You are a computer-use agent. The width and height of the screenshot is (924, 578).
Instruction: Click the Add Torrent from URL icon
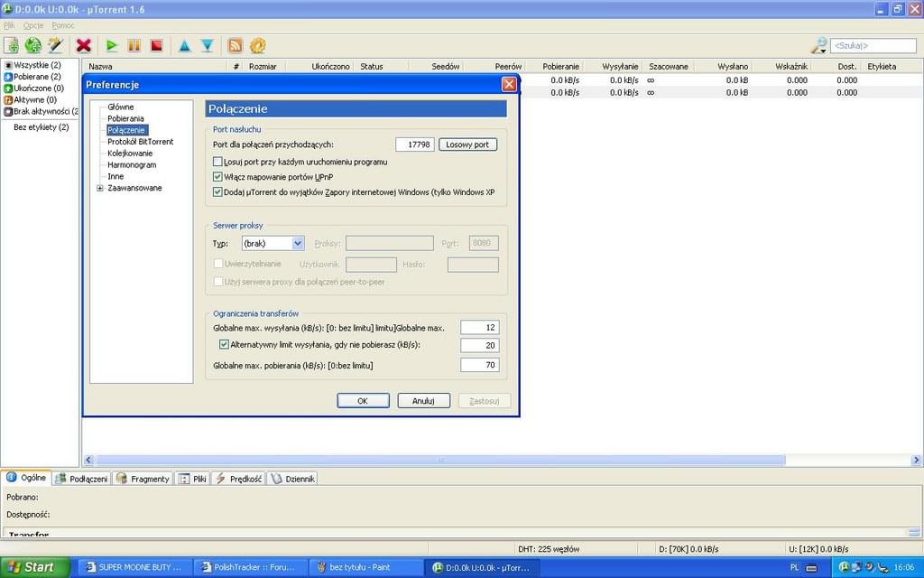click(x=33, y=45)
